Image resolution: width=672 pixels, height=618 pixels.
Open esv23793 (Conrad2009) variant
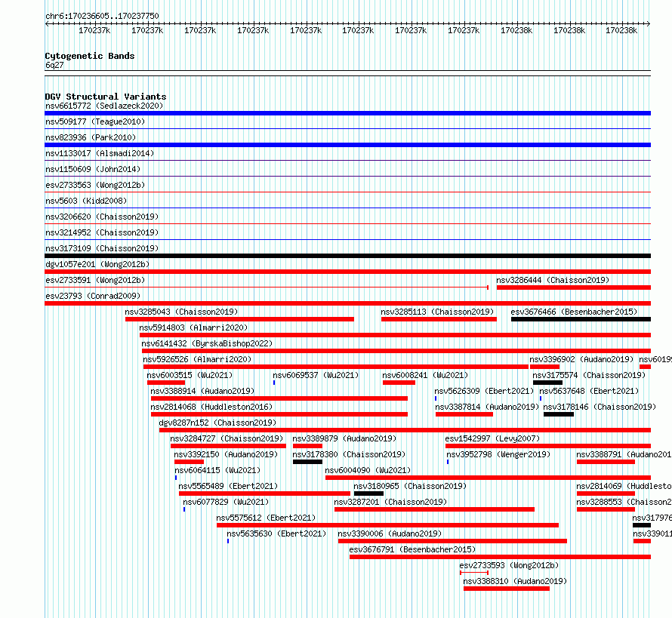93,296
